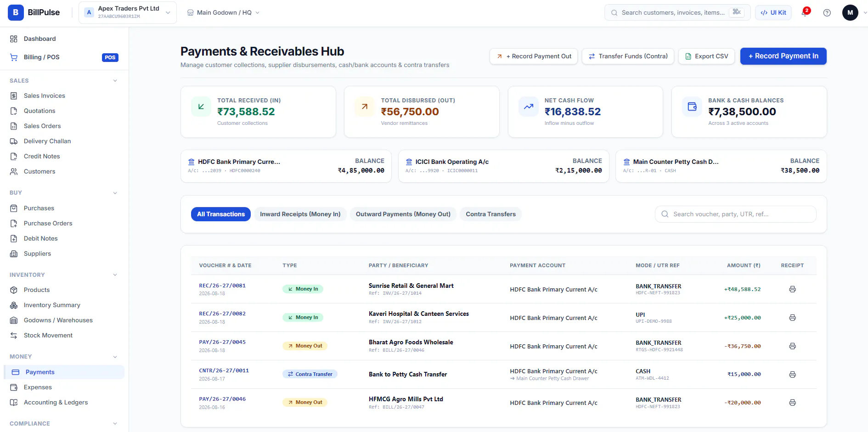Print receipt for PAY/26-27/0045
The width and height of the screenshot is (868, 432).
pos(792,346)
